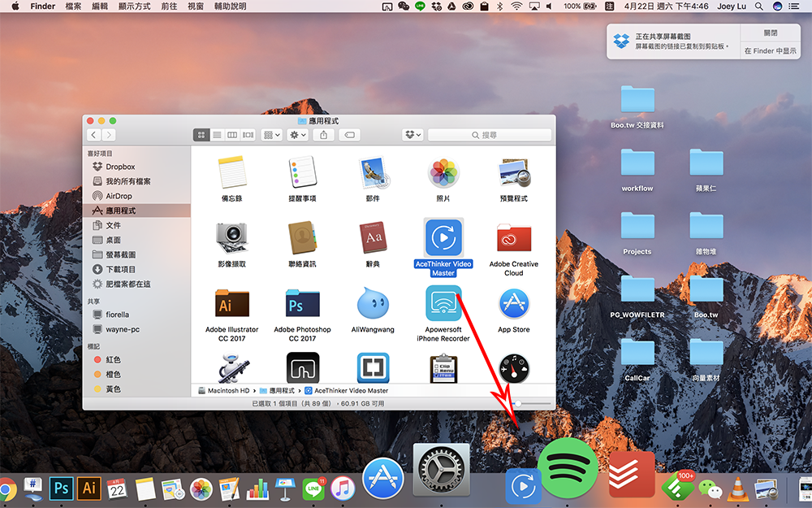Open the 照片 Photos app in Finder
The image size is (812, 508).
(x=443, y=172)
